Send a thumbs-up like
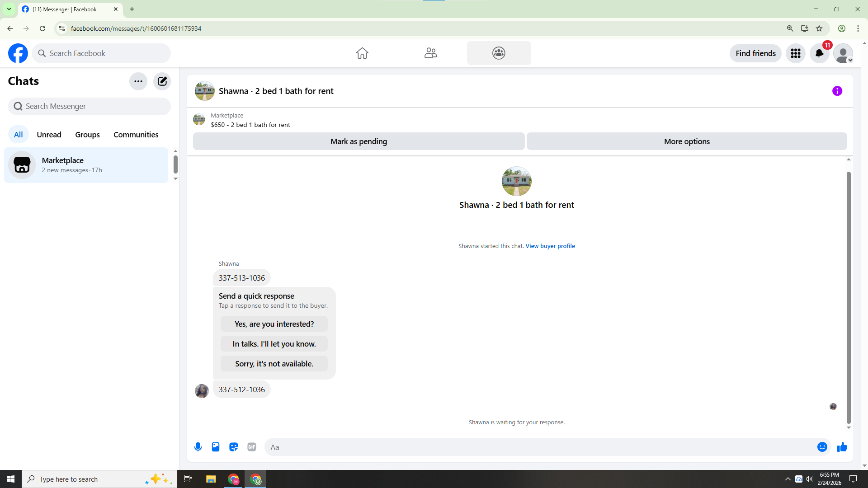The width and height of the screenshot is (868, 488). (842, 447)
